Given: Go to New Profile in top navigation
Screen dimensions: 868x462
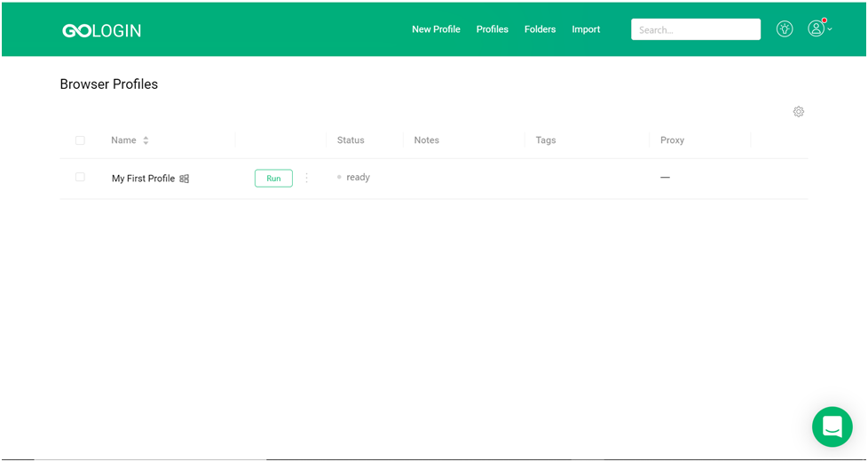Looking at the screenshot, I should tap(436, 29).
